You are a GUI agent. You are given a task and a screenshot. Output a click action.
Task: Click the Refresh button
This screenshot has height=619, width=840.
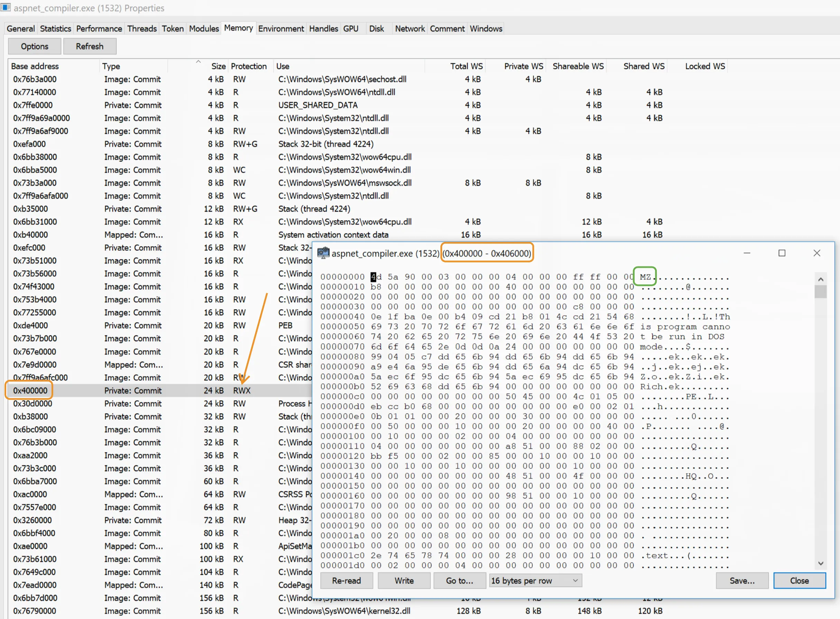[90, 46]
